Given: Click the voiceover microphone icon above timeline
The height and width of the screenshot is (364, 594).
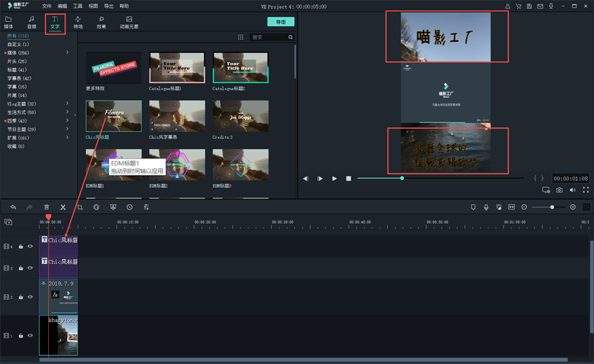Looking at the screenshot, I should pos(486,207).
